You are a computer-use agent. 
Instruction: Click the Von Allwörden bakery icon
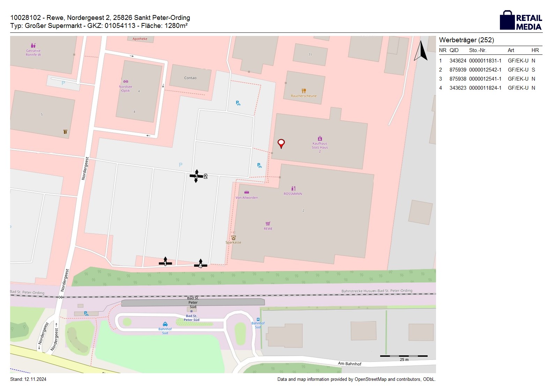pyautogui.click(x=246, y=192)
